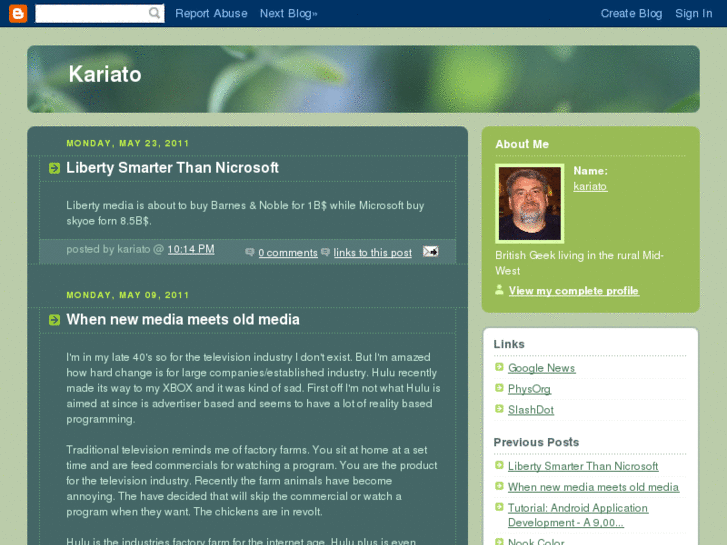Click bullet icon beside Tutorial: Android Application

pos(499,507)
